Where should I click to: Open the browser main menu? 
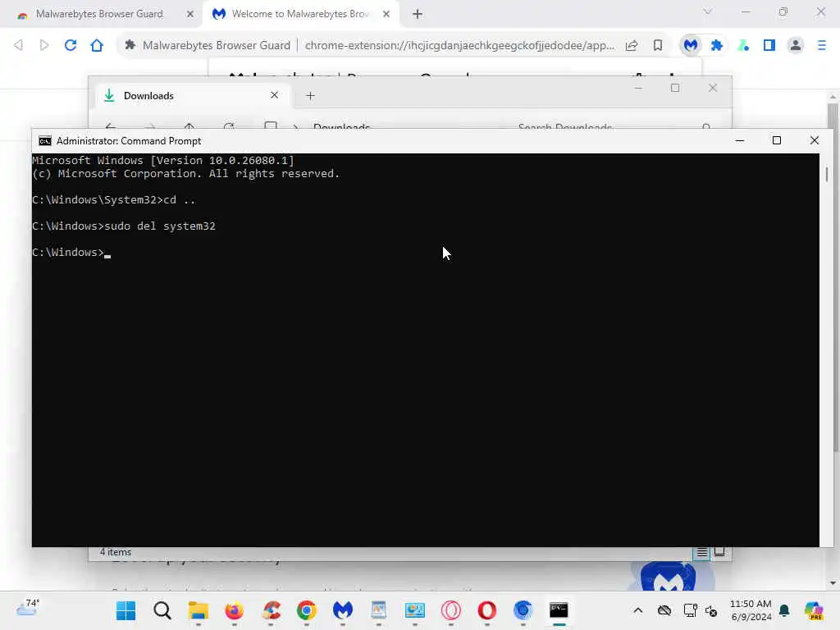[x=821, y=46]
